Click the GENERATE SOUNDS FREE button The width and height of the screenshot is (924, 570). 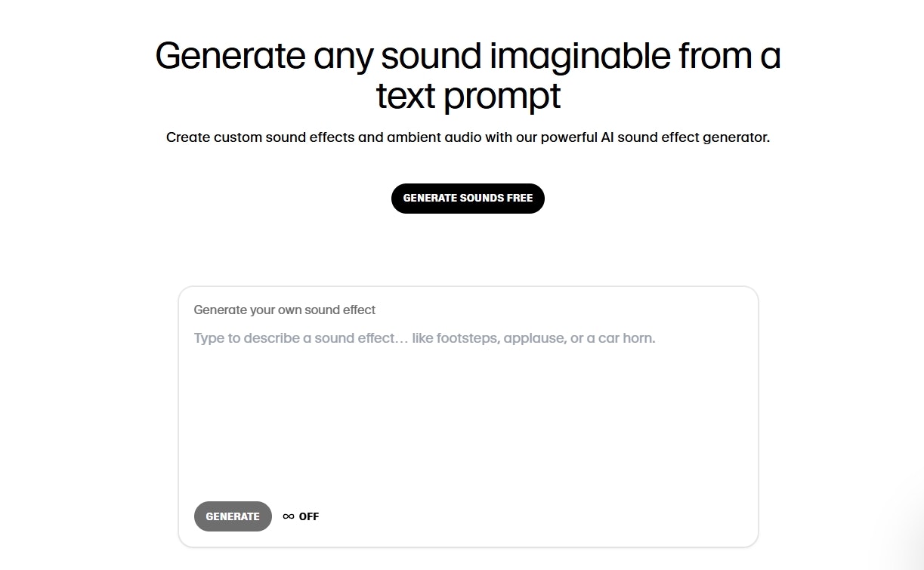point(468,199)
